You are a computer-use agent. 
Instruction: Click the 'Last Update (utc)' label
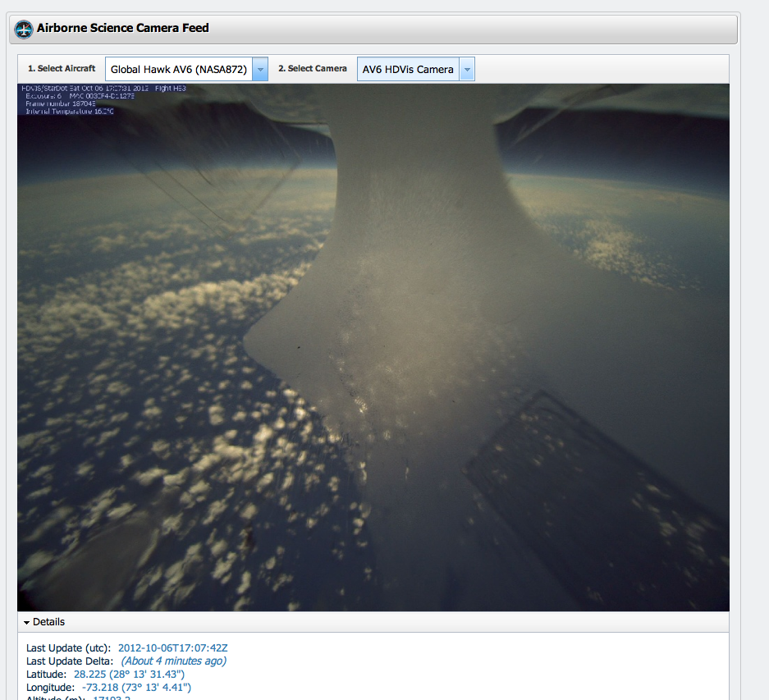tap(69, 648)
